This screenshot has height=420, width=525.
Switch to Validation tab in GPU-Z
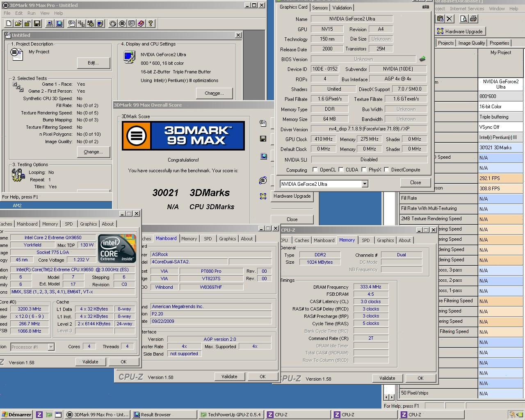tap(342, 7)
